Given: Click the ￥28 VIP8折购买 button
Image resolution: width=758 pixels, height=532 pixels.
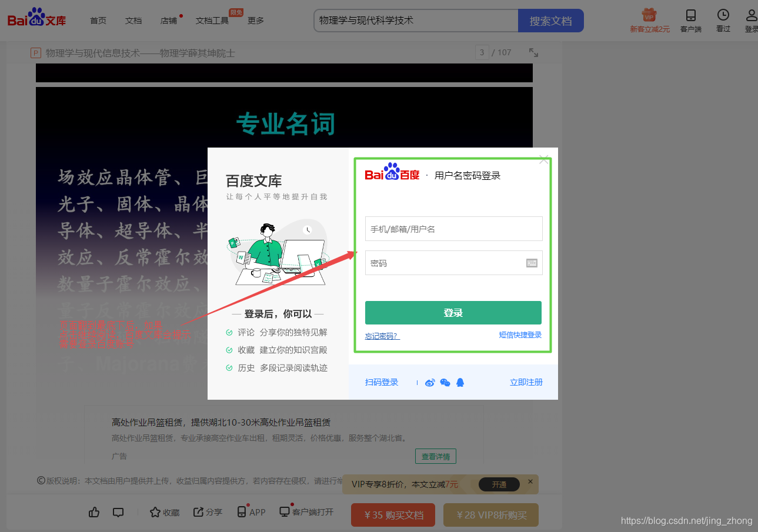Looking at the screenshot, I should pos(491,515).
